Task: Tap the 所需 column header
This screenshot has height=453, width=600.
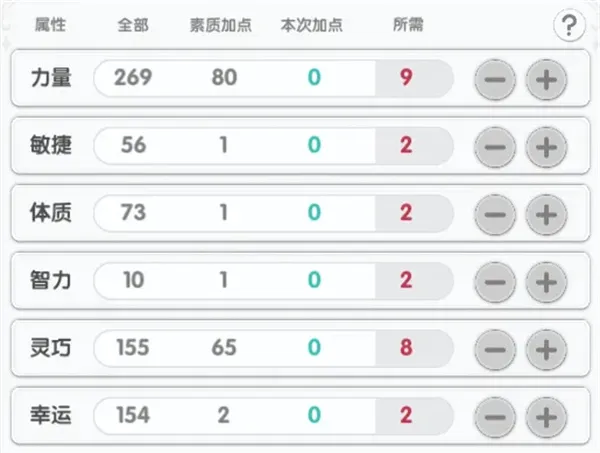Action: pyautogui.click(x=407, y=25)
